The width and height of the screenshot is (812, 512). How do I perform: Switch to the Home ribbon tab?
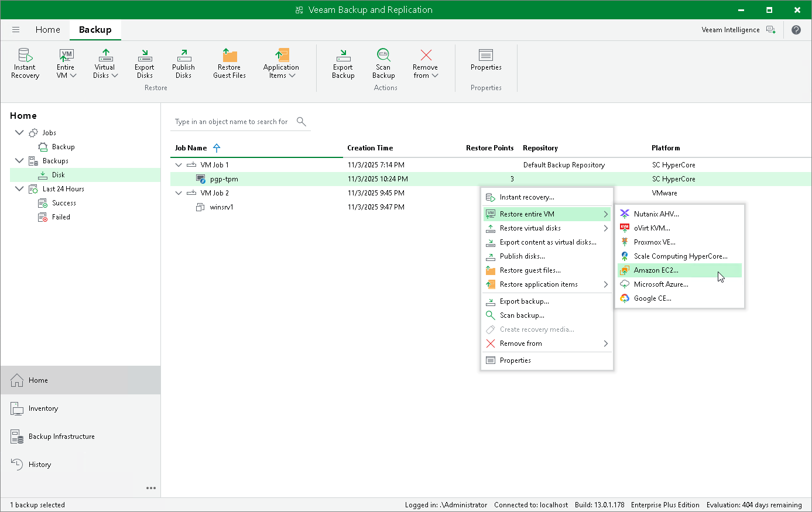(47, 30)
